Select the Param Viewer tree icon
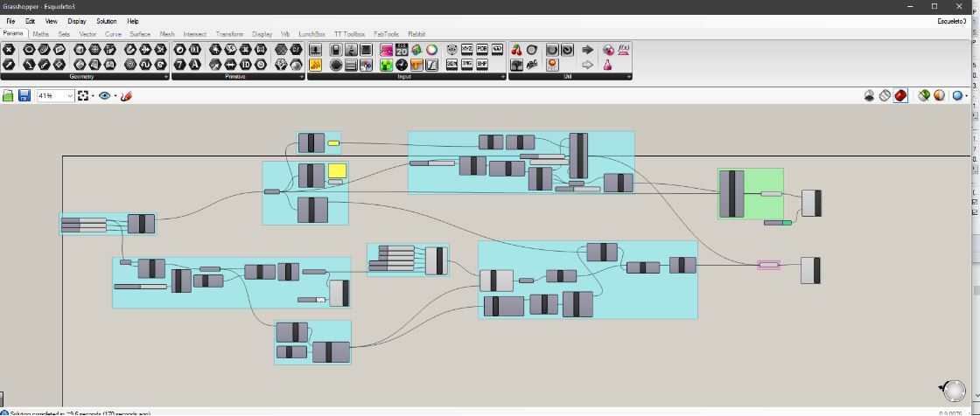Viewport: 980px width, 416px height. [516, 65]
